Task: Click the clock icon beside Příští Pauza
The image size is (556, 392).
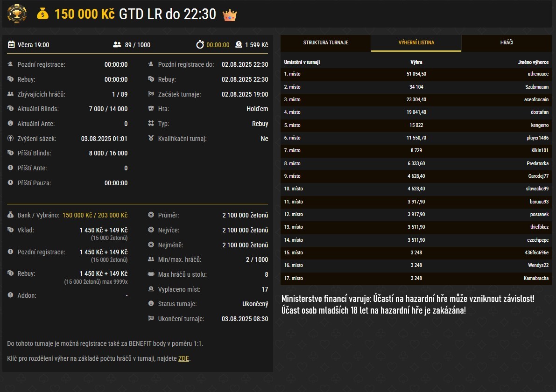Action: (x=10, y=183)
